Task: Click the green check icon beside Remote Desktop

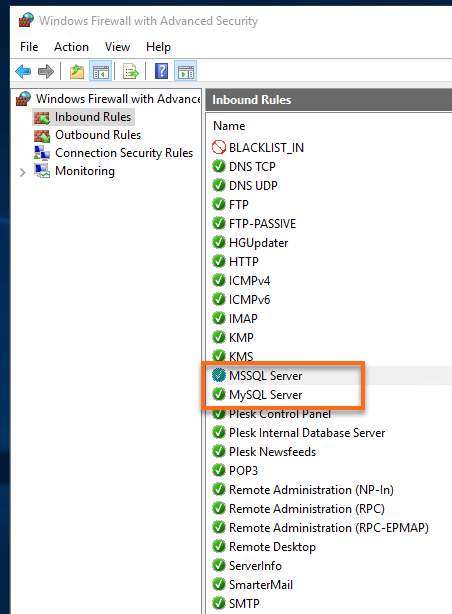Action: point(219,546)
